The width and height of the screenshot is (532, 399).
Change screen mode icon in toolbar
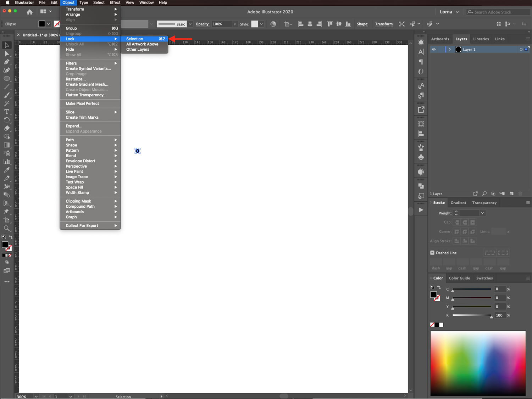point(7,271)
